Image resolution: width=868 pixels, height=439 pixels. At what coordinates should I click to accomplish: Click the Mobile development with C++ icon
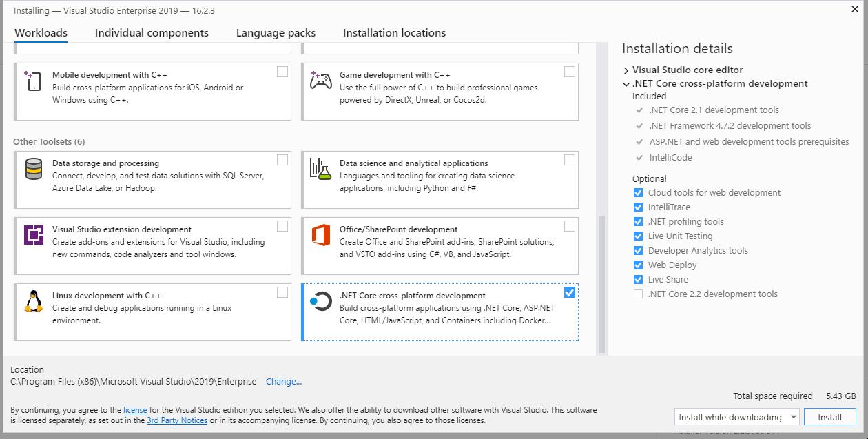[x=33, y=81]
